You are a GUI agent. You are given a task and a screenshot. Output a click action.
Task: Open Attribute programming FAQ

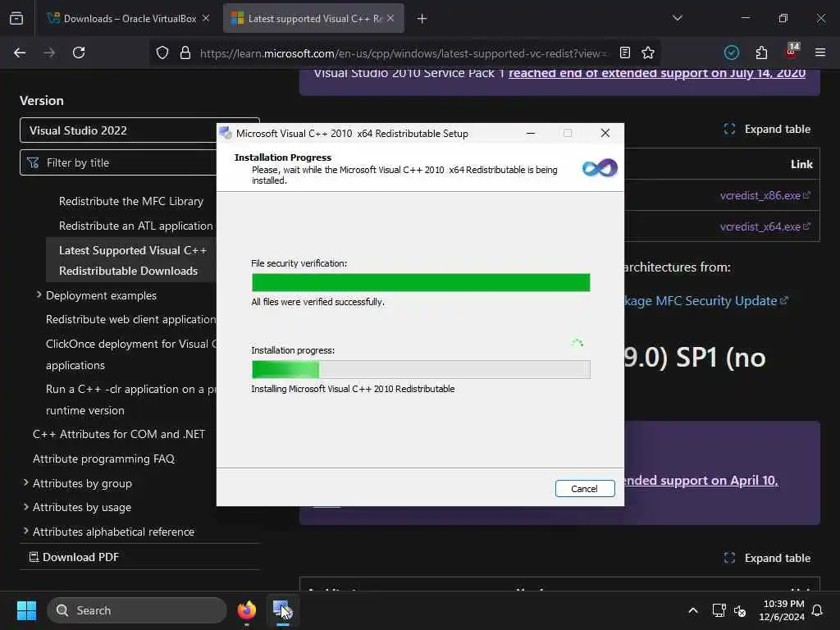point(104,459)
